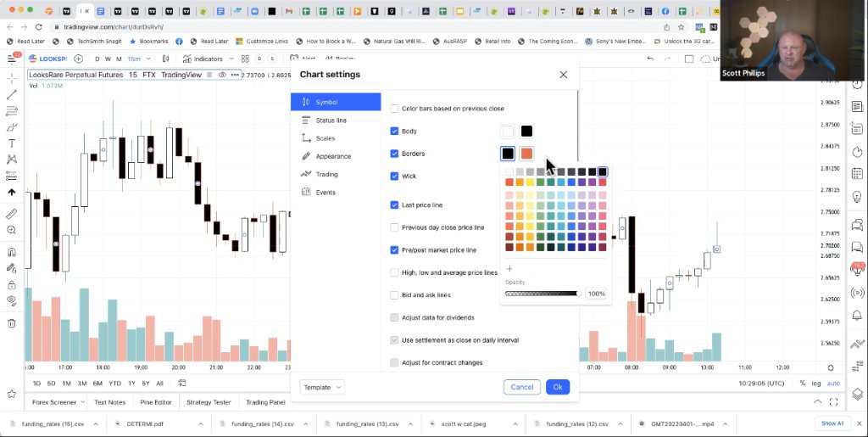Open ideas lightbulb in right sidebar
Screen dimensions: 868x437
(x=857, y=197)
